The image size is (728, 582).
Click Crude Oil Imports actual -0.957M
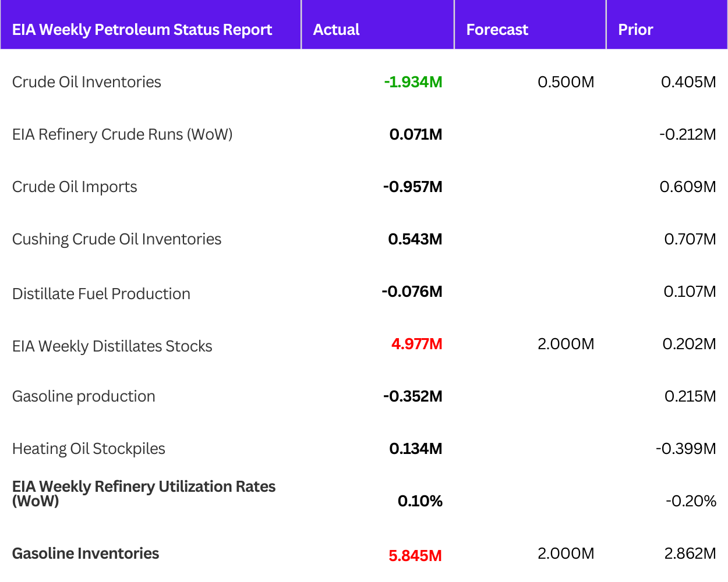coord(413,187)
